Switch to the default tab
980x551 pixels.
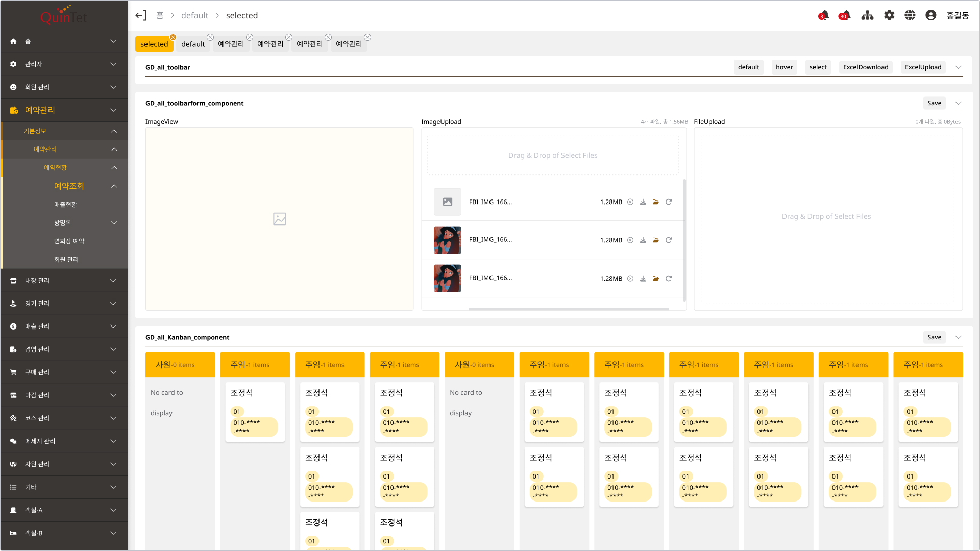[193, 44]
